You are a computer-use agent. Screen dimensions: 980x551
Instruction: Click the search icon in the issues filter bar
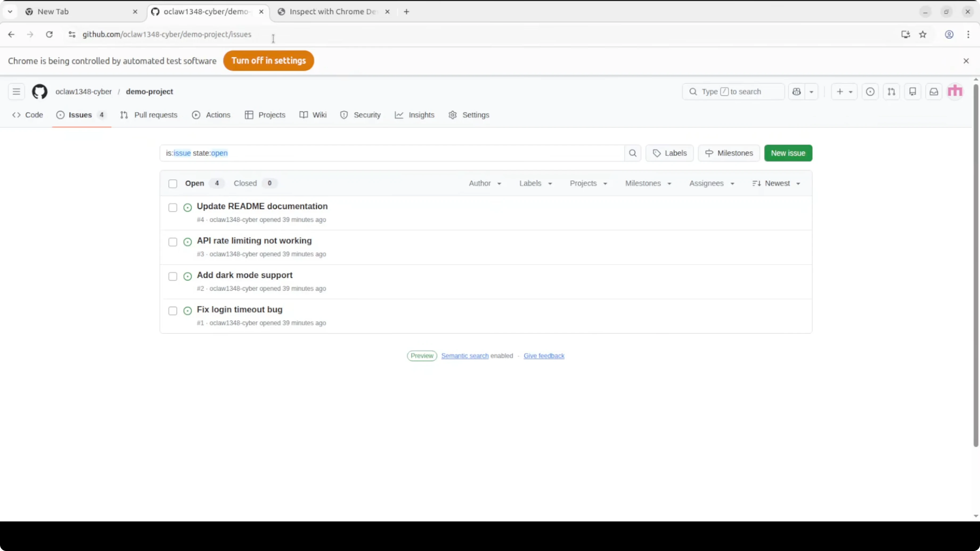[633, 153]
